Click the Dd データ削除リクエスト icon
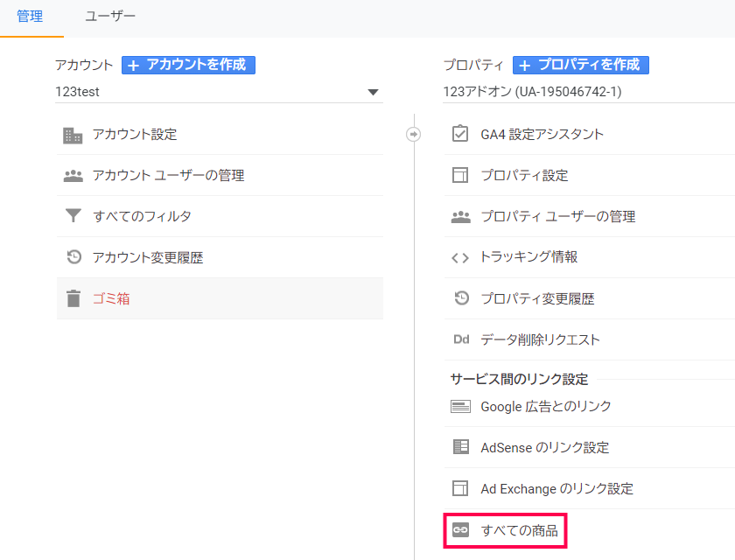Screen dimensions: 735x560 [x=461, y=339]
